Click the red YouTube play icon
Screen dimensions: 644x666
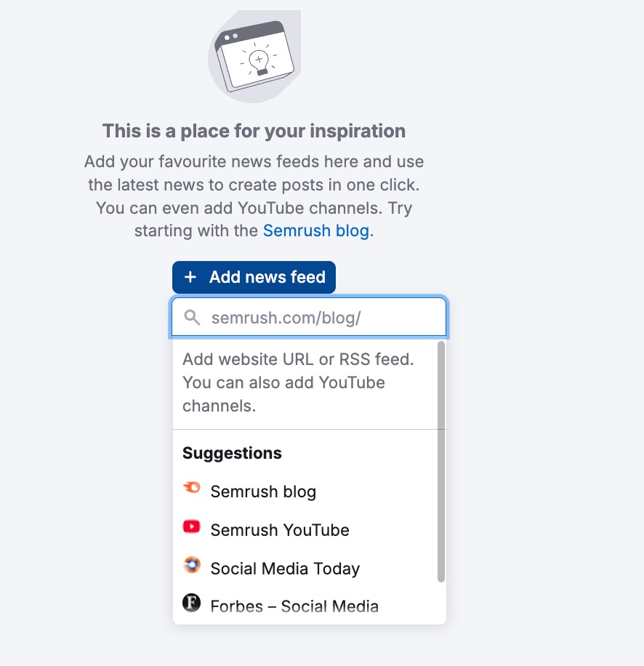click(x=192, y=527)
